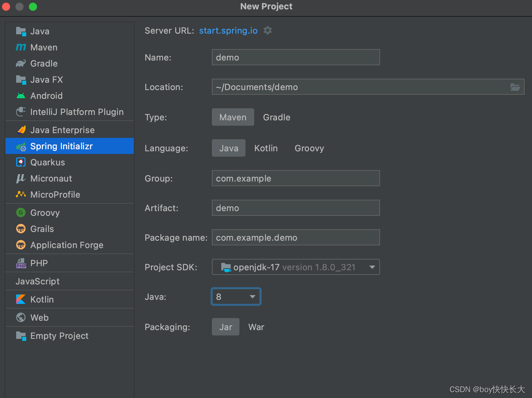This screenshot has height=398, width=532.
Task: Click the MicroProfile icon
Action: [x=21, y=194]
